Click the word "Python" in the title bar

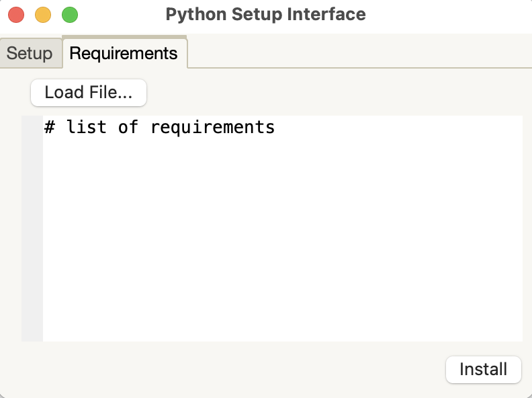190,14
